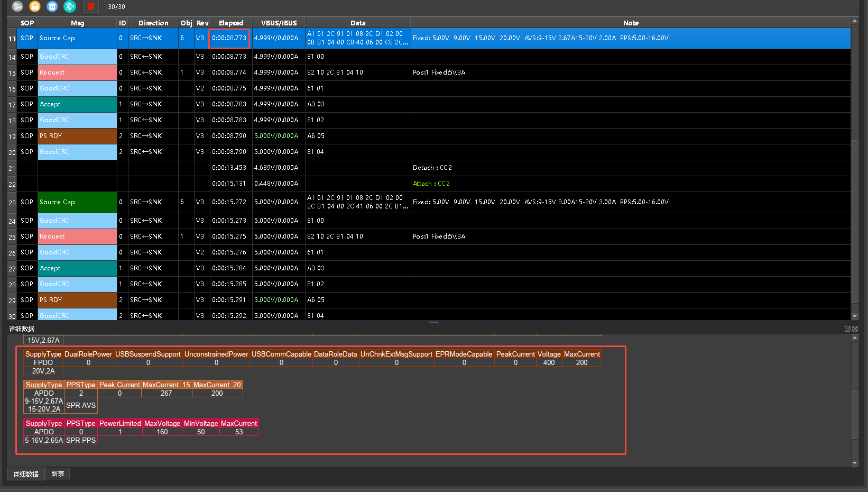868x492 pixels.
Task: Click the detail panel scrollbar thumb
Action: pos(855,414)
